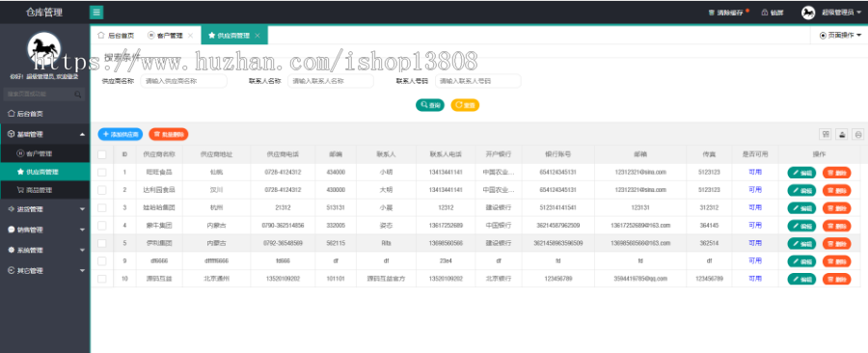Click 可用 status link for row 旺旺食品
The image size is (868, 353).
point(755,172)
